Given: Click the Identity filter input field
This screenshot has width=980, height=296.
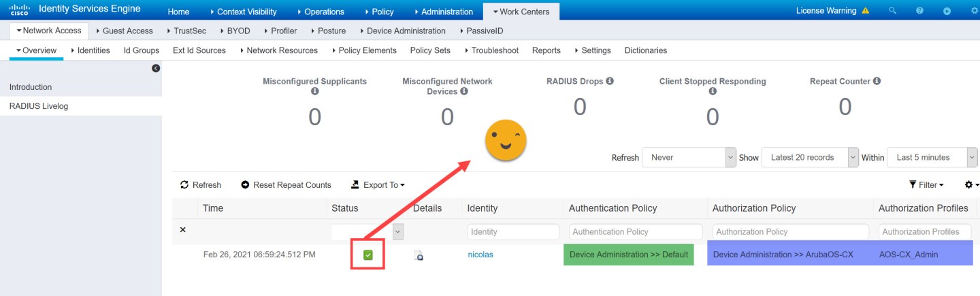Looking at the screenshot, I should pyautogui.click(x=513, y=232).
